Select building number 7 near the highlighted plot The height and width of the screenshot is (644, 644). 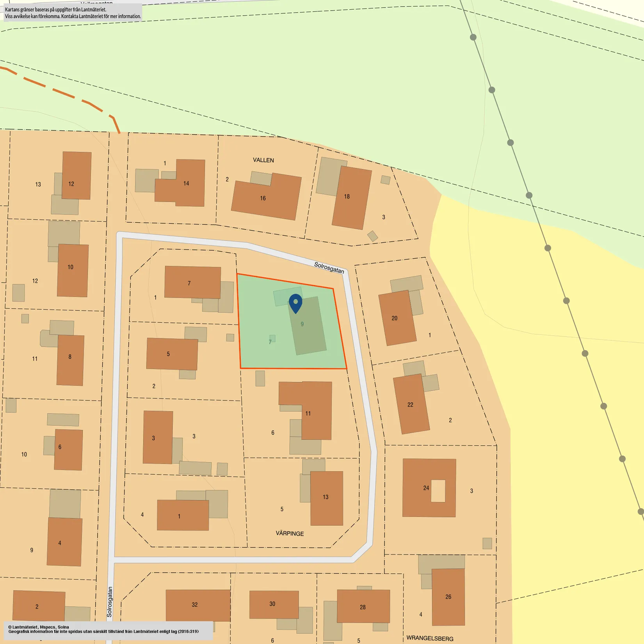192,282
